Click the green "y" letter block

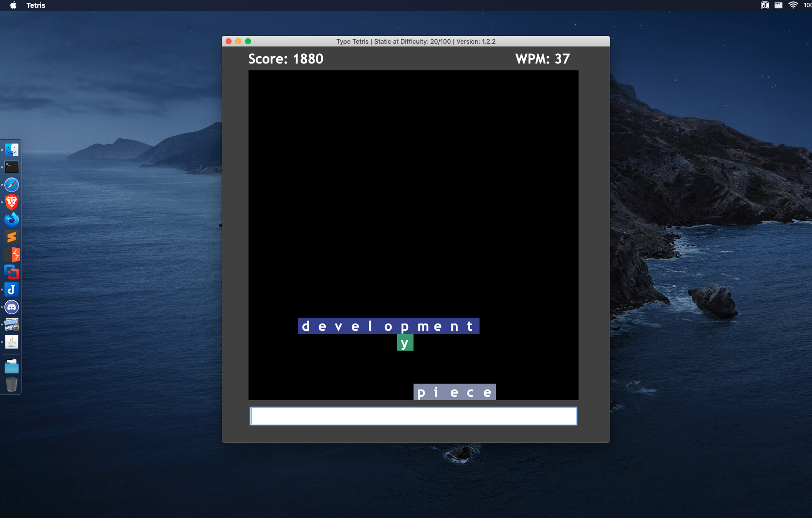coord(405,342)
